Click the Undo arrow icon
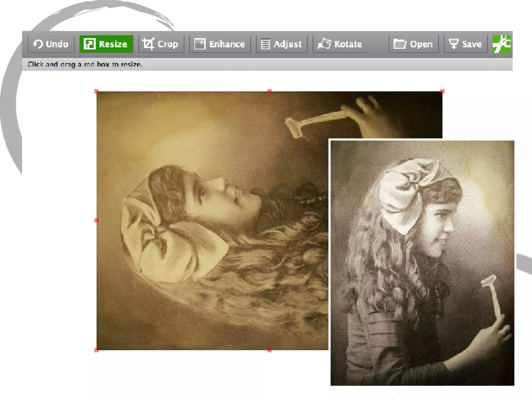 coord(38,44)
